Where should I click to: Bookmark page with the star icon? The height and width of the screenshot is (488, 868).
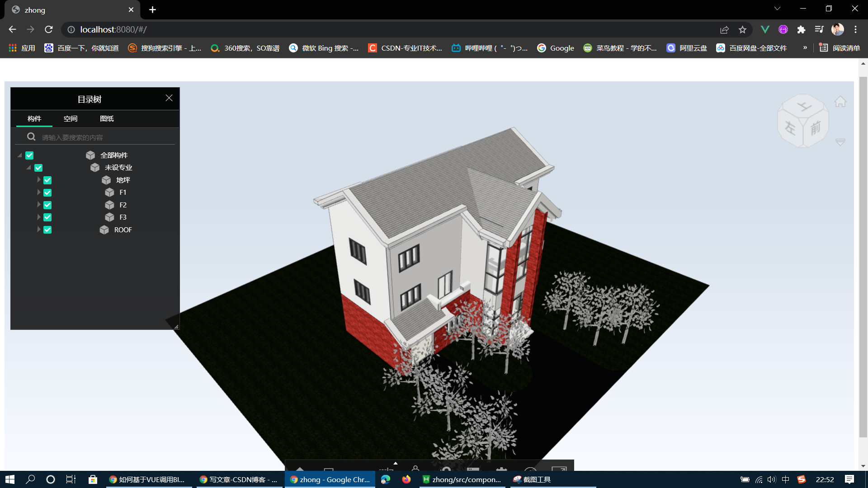tap(742, 29)
